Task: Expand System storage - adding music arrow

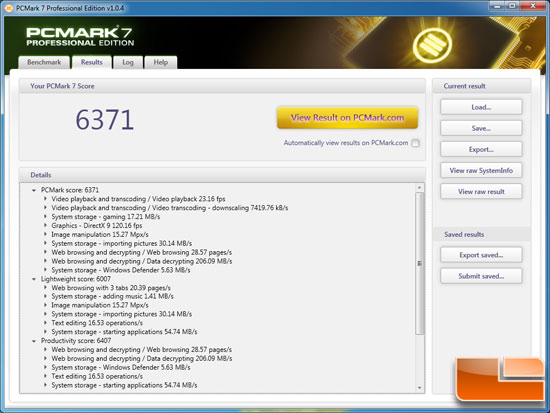Action: coord(45,296)
